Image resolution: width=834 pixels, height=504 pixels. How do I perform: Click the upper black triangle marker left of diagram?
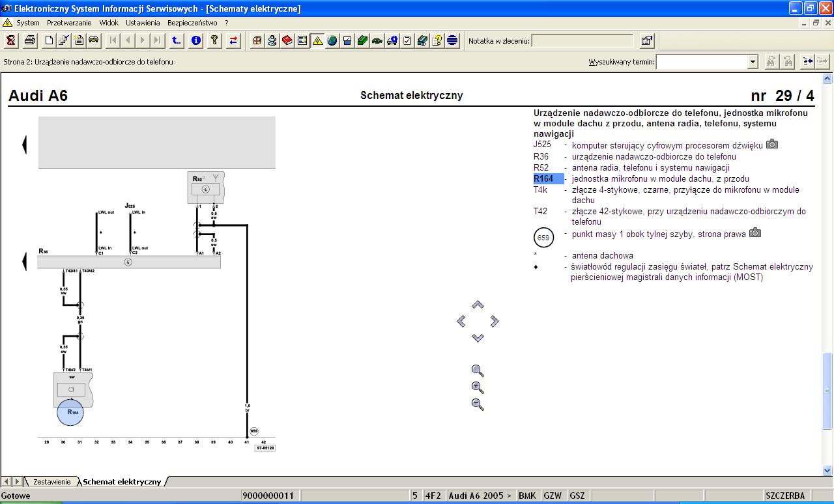[24, 145]
